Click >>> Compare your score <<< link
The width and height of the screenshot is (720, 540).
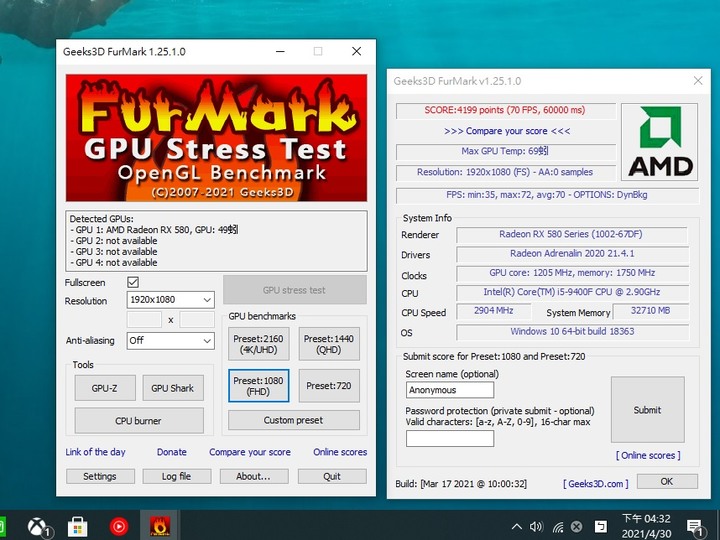pos(507,131)
